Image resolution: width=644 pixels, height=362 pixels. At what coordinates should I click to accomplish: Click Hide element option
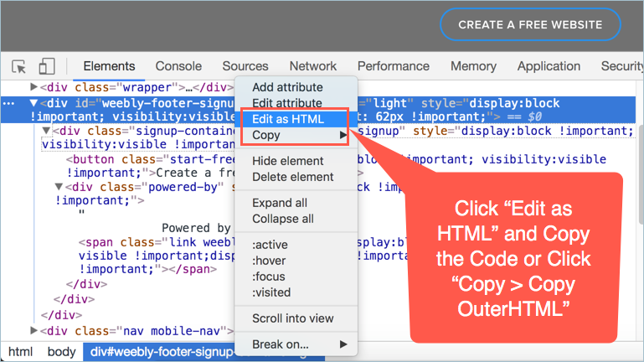pos(287,161)
